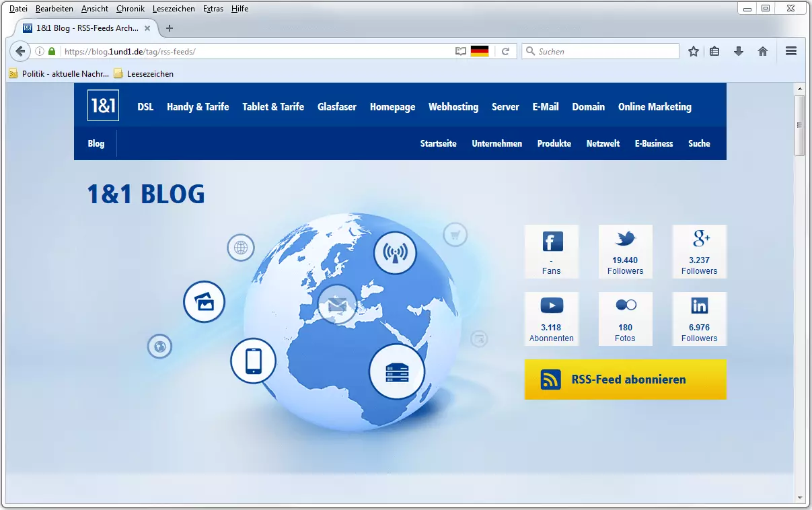Click the small globe web icon

[x=241, y=248]
